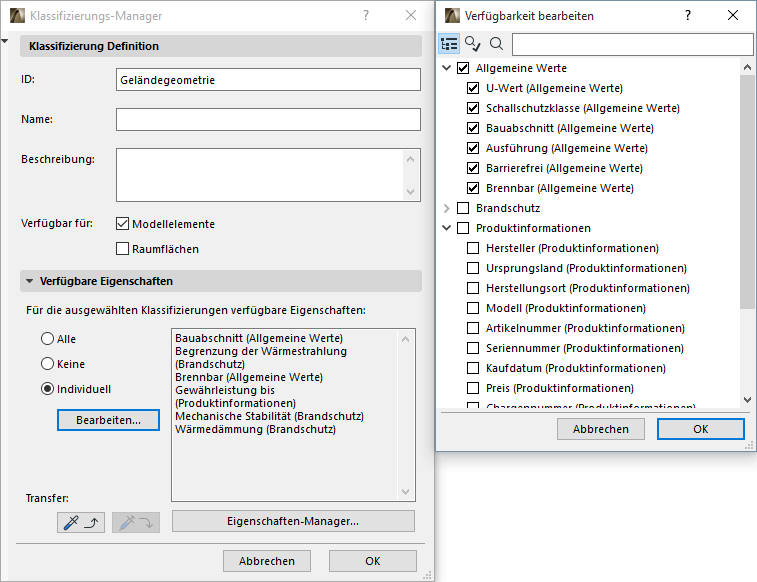757x582 pixels.
Task: Click the help question mark in Verfügbarkeit bearbeiten
Action: (x=687, y=16)
